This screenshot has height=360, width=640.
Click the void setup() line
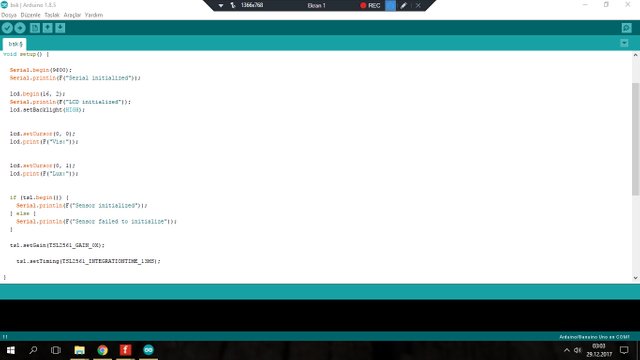26,54
